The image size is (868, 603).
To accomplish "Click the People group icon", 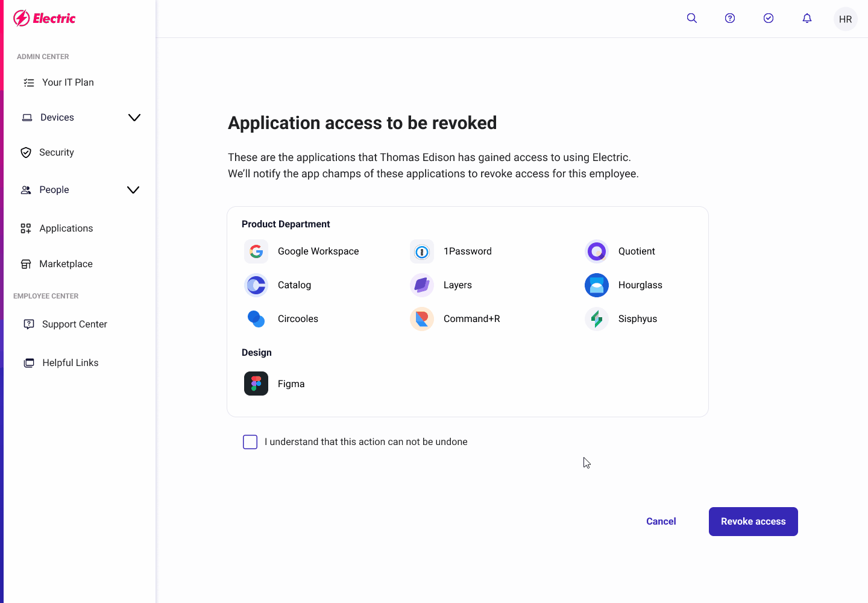I will pos(26,190).
